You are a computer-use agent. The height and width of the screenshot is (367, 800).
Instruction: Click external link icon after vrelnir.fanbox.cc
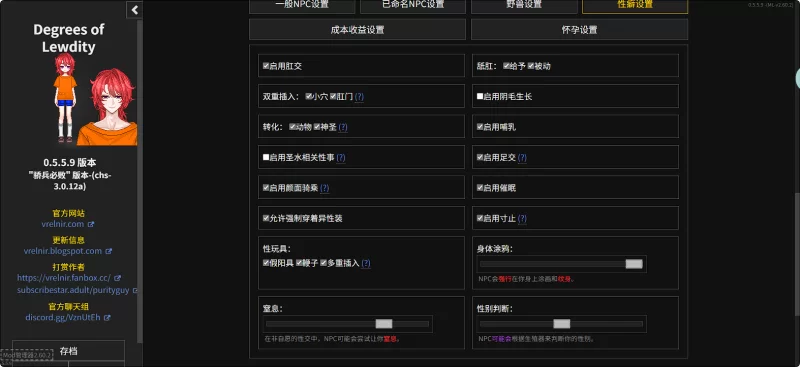(118, 278)
